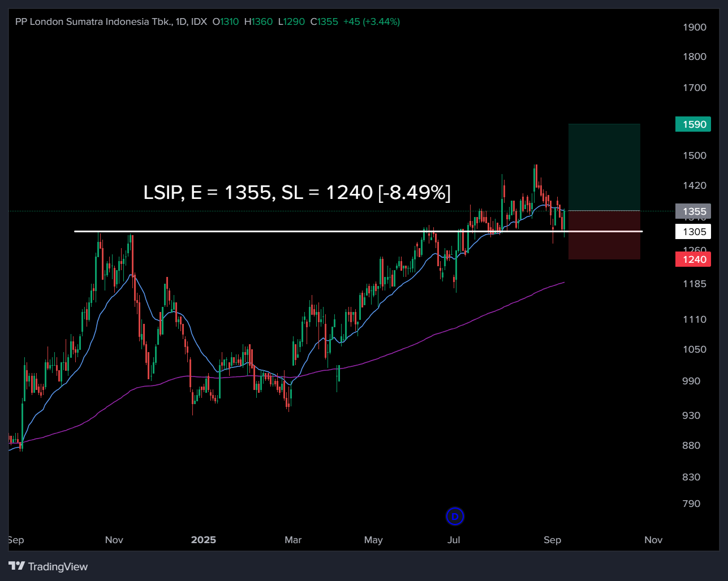
Task: Select the 'LSIP, E = 1355, SL = 1240' text annotation
Action: coord(297,192)
